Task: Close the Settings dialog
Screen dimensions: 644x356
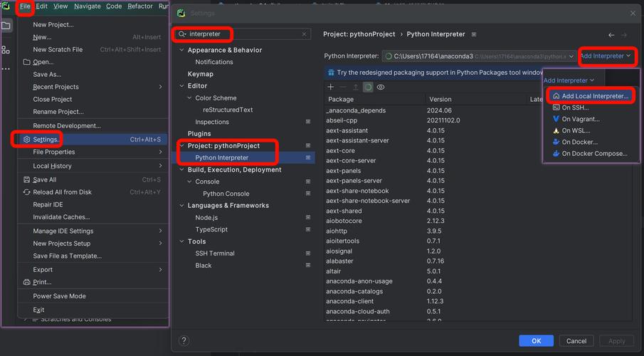Action: [x=633, y=13]
